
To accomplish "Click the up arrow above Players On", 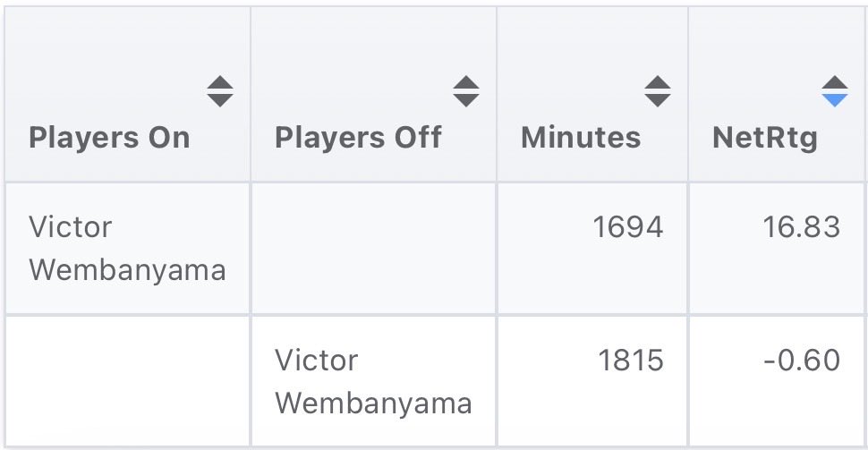I will point(220,82).
